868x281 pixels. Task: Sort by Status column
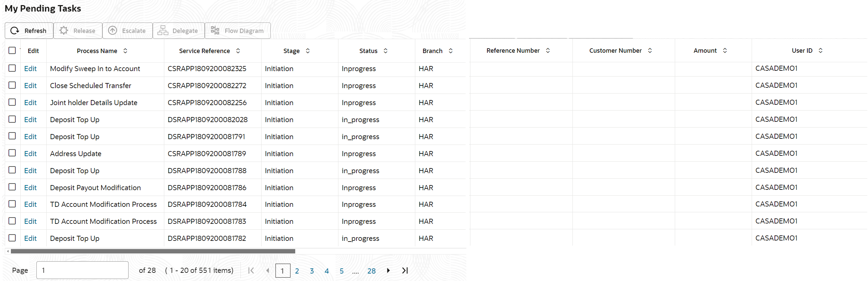[x=386, y=51]
